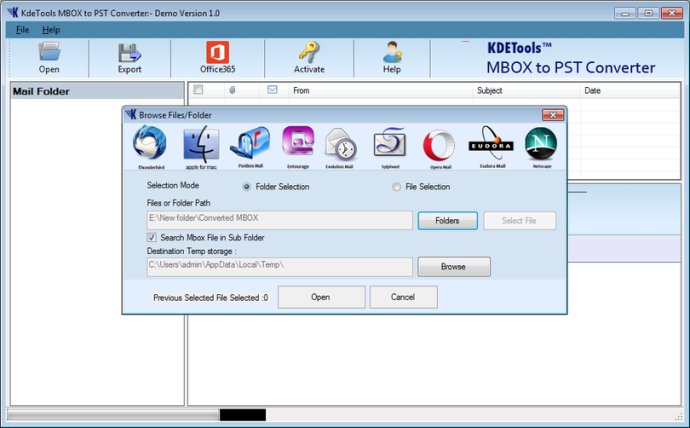Click the Selection Mode label

tap(173, 185)
